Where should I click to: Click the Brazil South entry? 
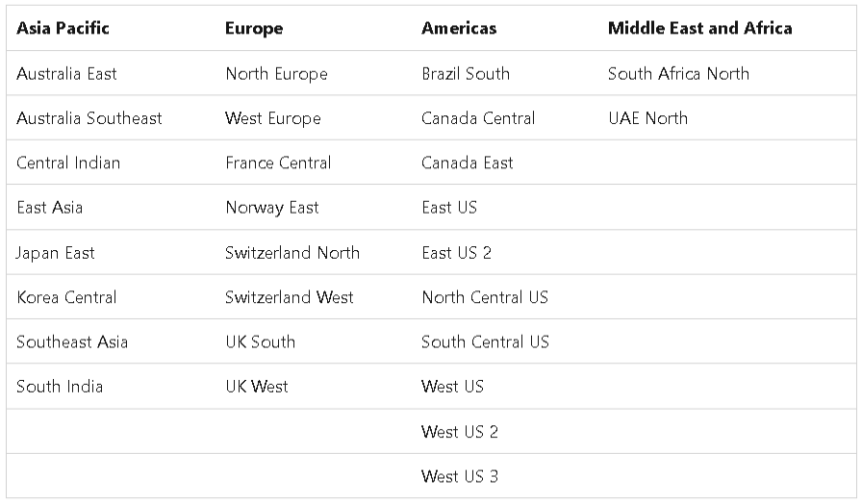tap(466, 73)
